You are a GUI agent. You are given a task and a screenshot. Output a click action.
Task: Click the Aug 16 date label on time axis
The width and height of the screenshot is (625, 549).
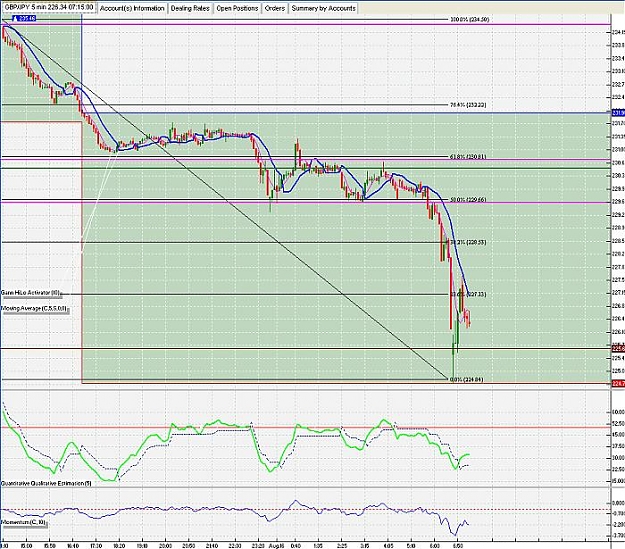point(276,545)
